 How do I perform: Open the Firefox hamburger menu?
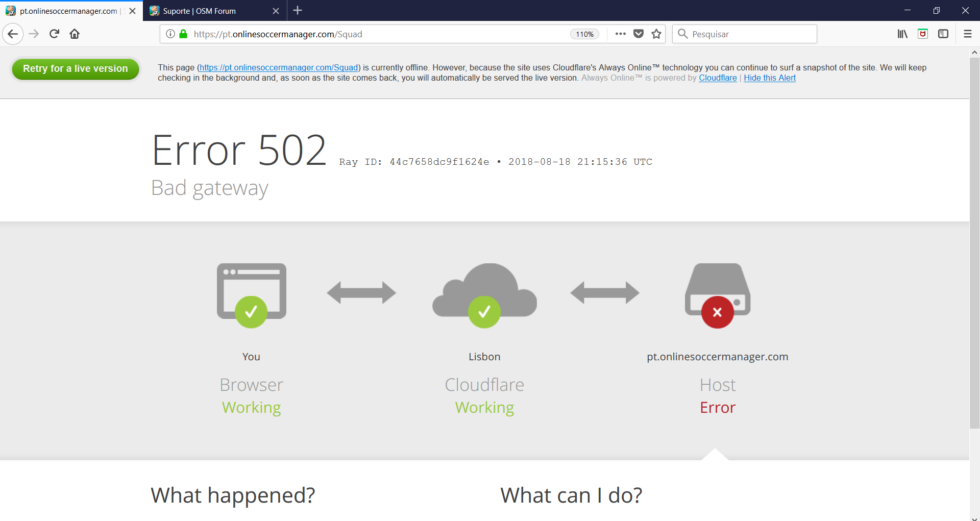coord(968,34)
